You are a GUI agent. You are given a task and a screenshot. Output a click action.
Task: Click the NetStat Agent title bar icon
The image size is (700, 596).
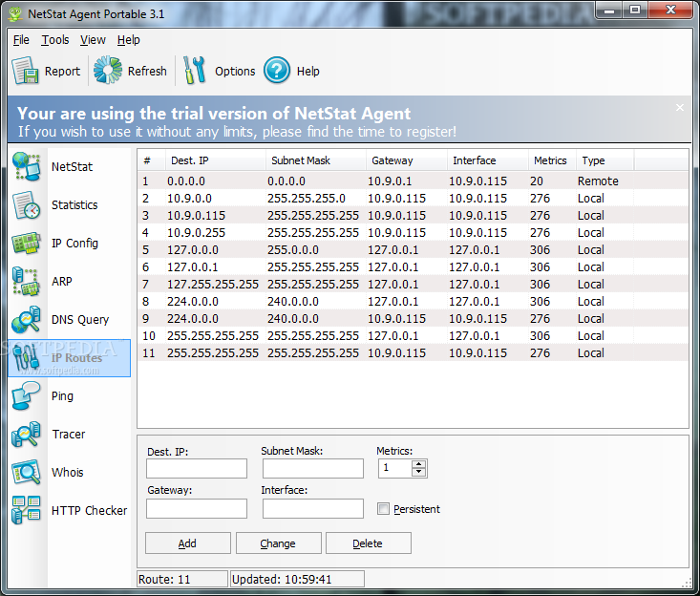point(15,13)
